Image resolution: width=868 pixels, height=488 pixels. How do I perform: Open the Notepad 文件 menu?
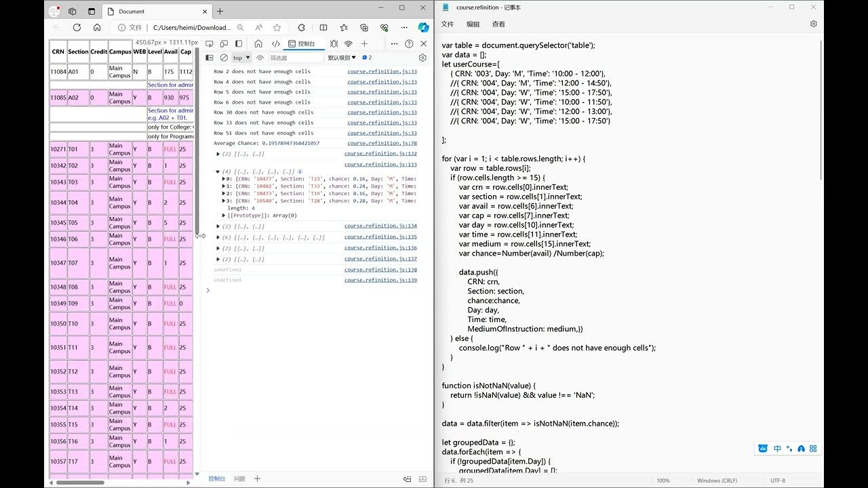[x=448, y=24]
